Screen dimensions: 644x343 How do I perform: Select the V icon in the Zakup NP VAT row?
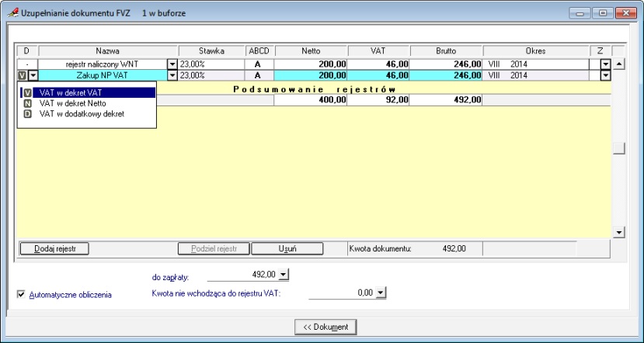22,75
